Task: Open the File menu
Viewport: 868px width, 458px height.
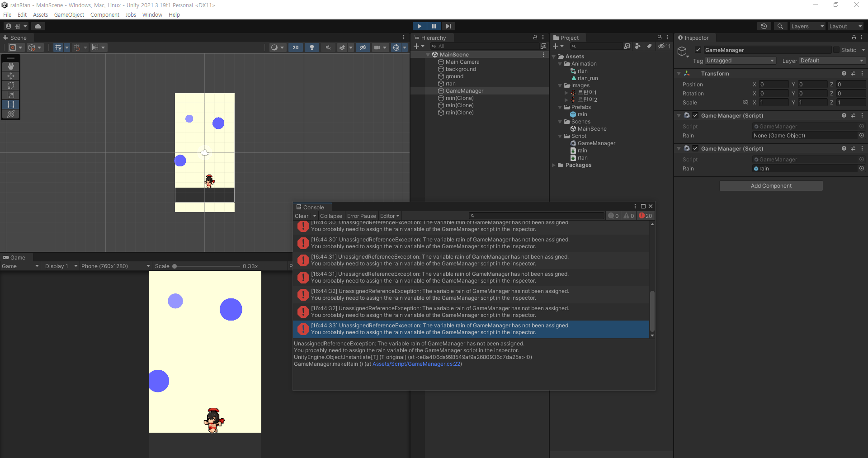Action: point(7,14)
